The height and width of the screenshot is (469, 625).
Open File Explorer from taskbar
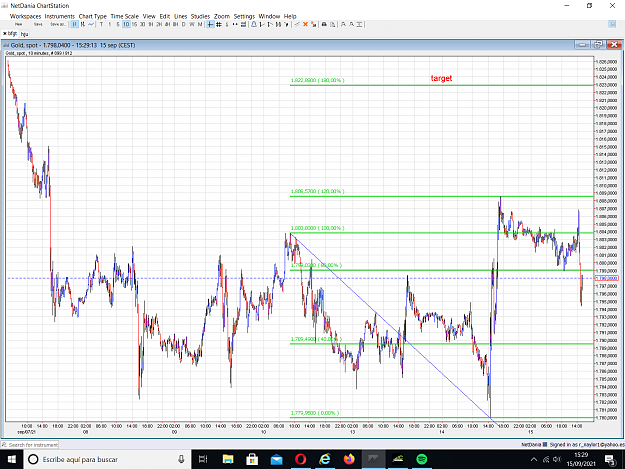228,459
